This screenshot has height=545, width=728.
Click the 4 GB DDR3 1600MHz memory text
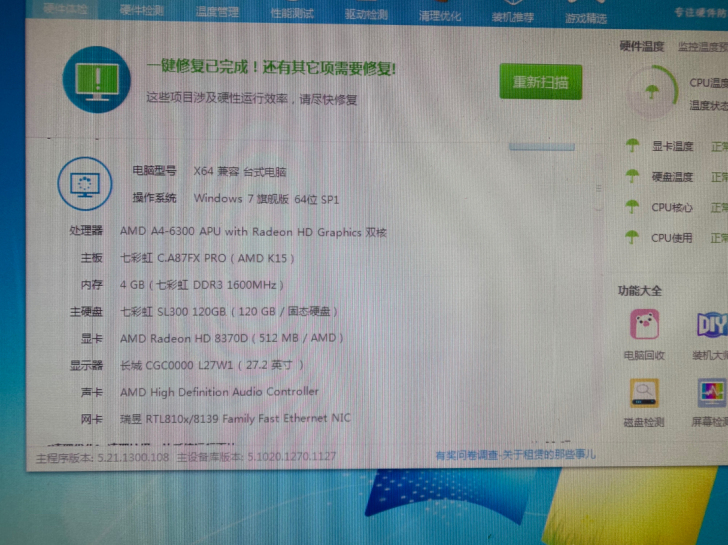point(202,285)
